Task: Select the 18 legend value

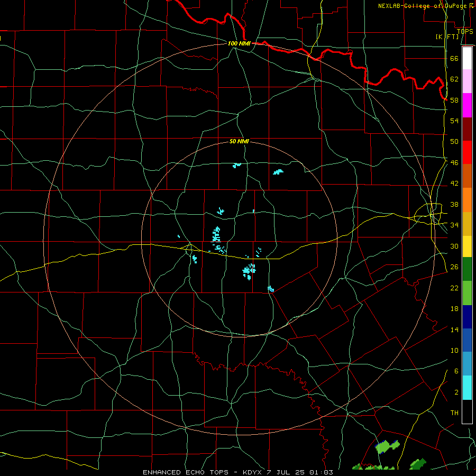Action: [454, 309]
